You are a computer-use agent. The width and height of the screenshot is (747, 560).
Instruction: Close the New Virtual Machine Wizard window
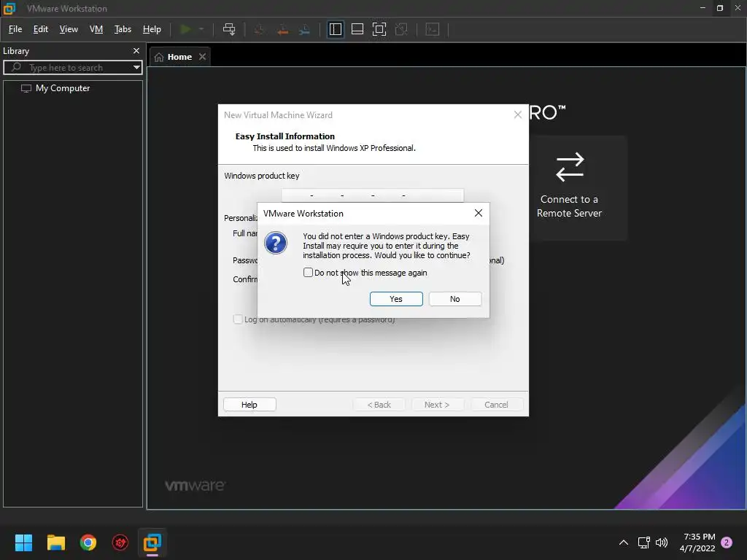518,114
